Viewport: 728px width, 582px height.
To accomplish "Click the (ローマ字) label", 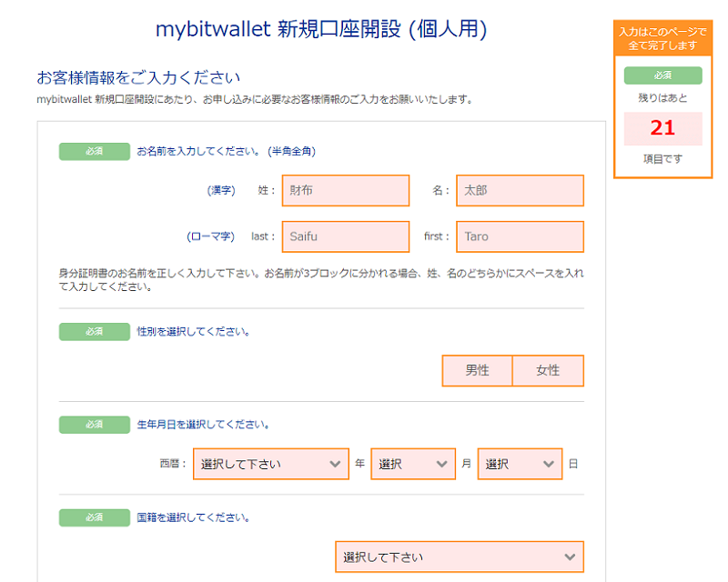I will pos(210,236).
